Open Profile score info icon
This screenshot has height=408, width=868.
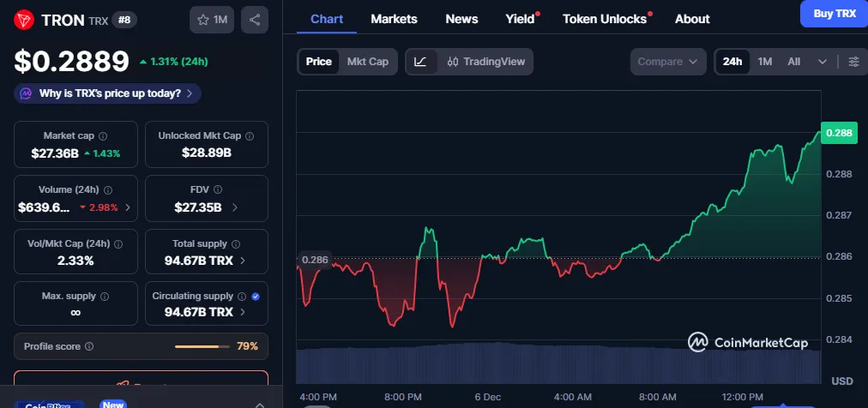tap(89, 346)
